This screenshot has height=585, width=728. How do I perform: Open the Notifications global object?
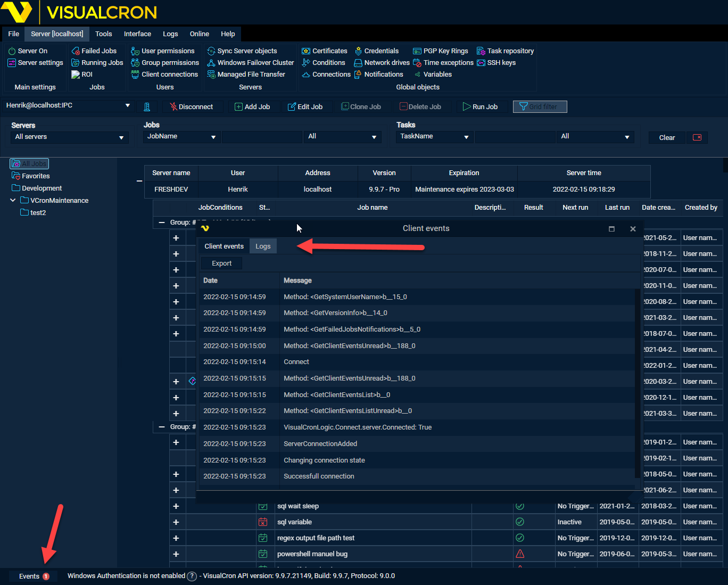pyautogui.click(x=378, y=75)
